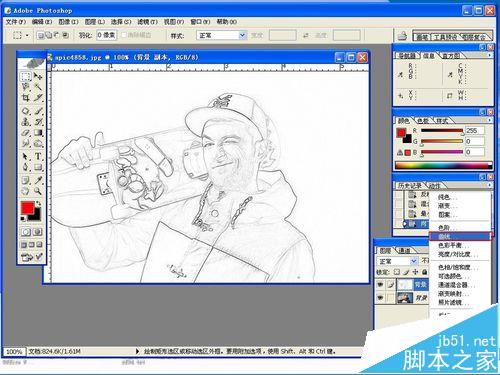Viewport: 500px width, 375px height.
Task: Open the 样式 style dropdown showing 正常
Action: (x=222, y=35)
